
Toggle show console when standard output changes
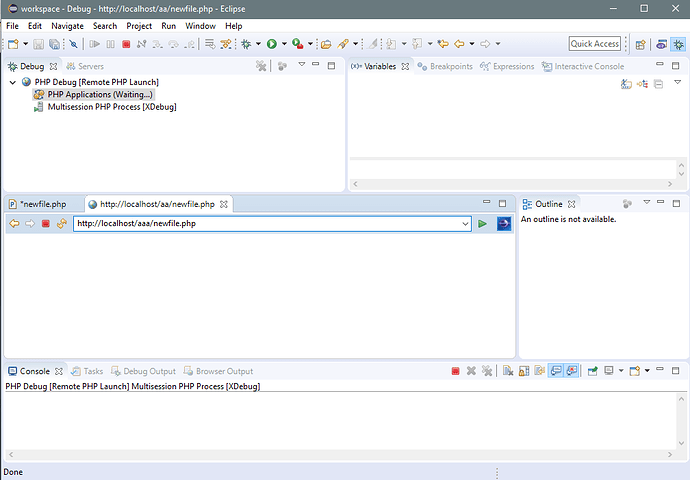click(555, 371)
